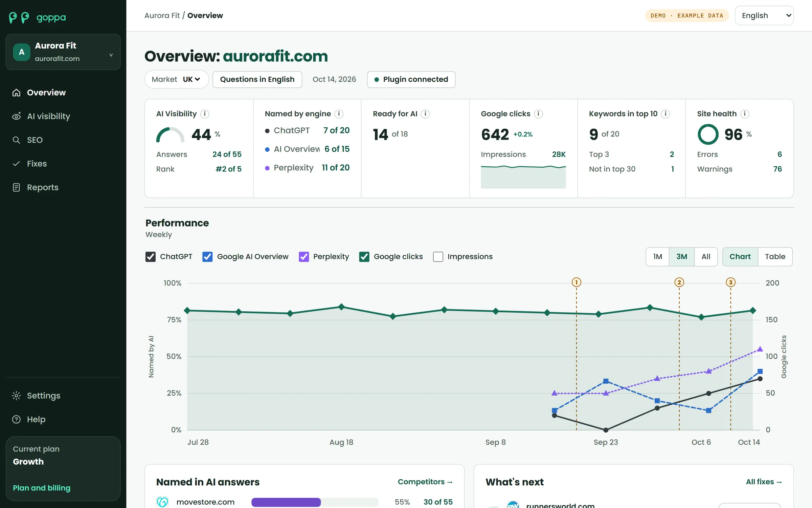Click the '6 of 15' AI Overview value
The height and width of the screenshot is (508, 812).
337,149
